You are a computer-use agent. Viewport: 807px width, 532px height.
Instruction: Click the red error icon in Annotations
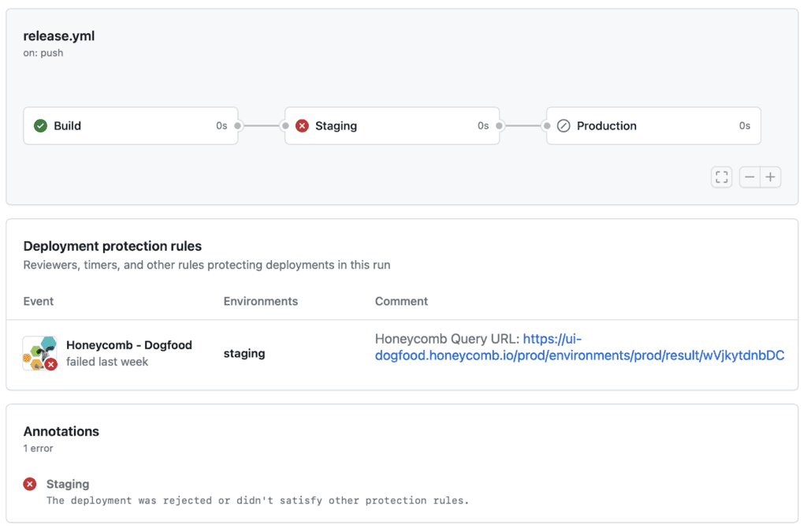tap(30, 484)
